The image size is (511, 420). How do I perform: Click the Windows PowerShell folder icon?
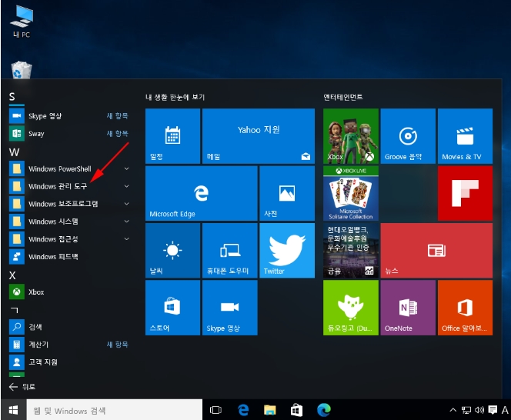pos(17,168)
